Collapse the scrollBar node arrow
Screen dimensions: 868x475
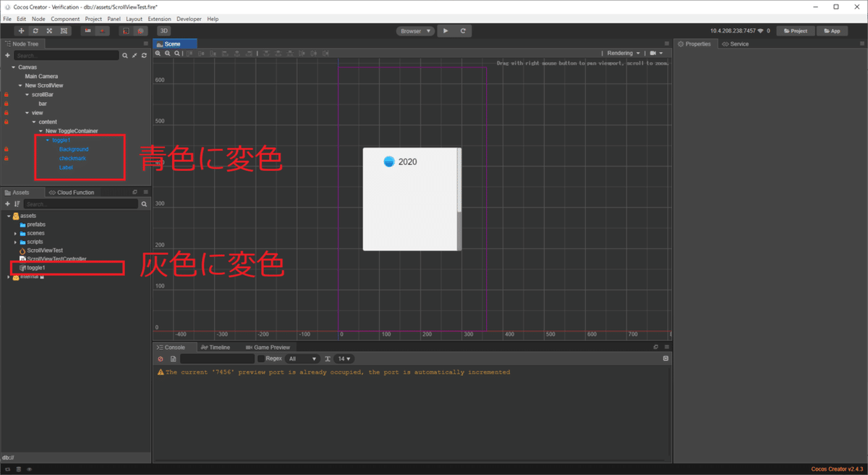pos(27,94)
